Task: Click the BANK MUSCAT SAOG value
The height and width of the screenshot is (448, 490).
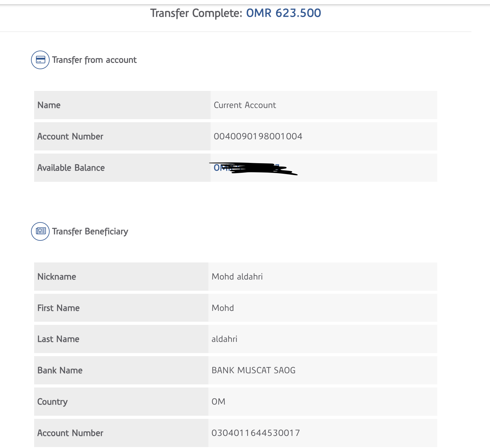Action: [x=253, y=370]
